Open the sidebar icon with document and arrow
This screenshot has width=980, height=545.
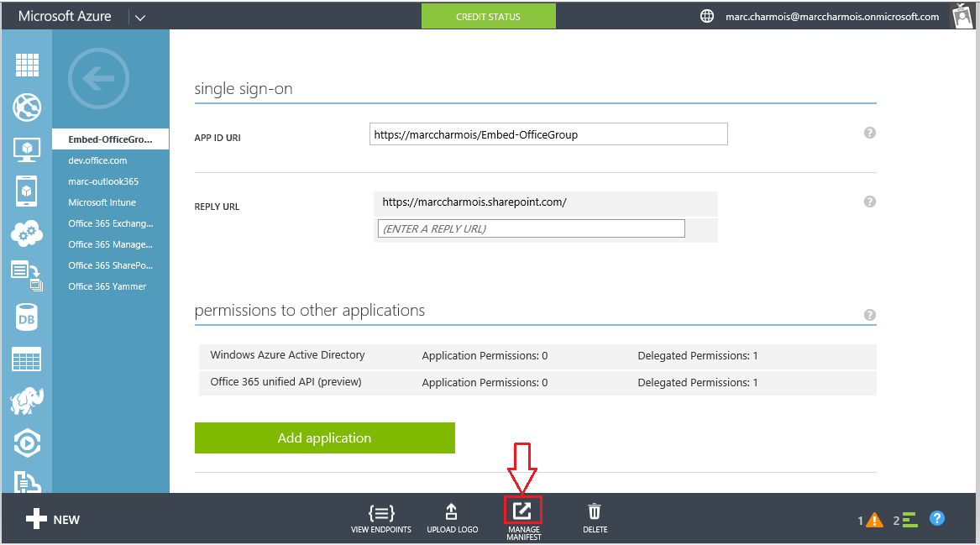tap(27, 275)
